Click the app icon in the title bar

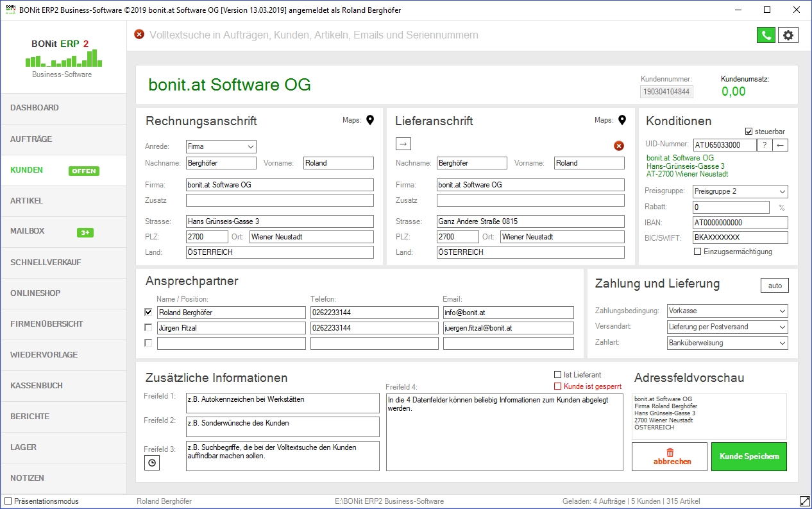pyautogui.click(x=10, y=10)
